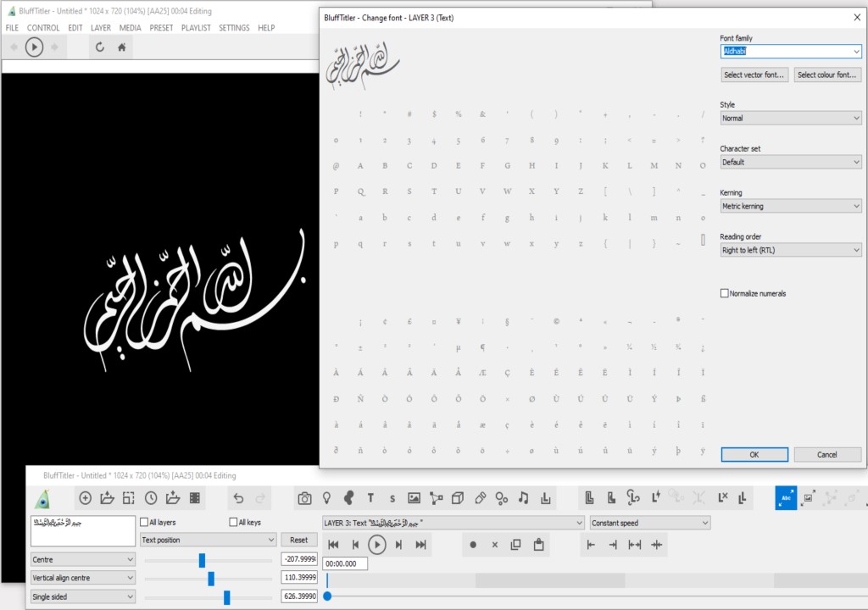Click the highlighted Abc tool icon
Screen dimensions: 868x610
click(x=786, y=497)
